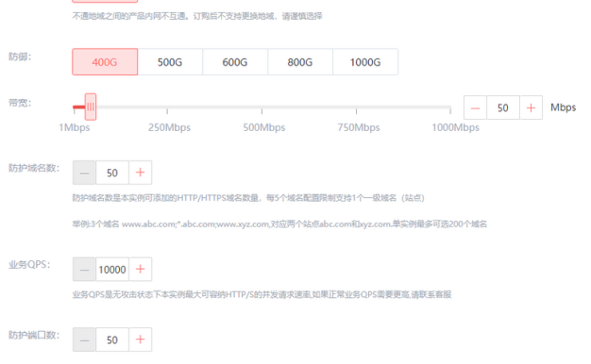Decrease bandwidth with the minus button
Viewport: 591px width, 364px height.
pyautogui.click(x=475, y=108)
